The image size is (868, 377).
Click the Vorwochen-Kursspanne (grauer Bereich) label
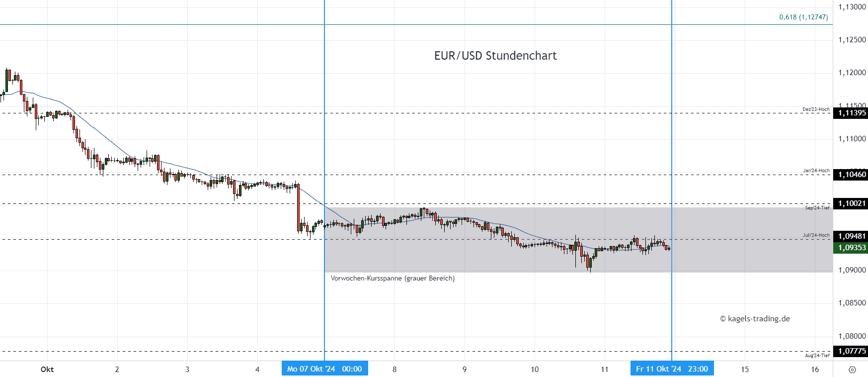coord(393,278)
